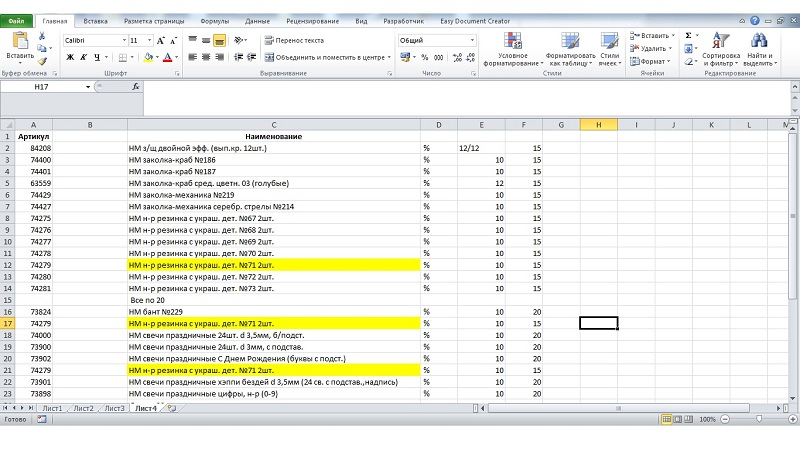Click Sort and Filter (Сортировка и фильтр)
The height and width of the screenshot is (449, 800).
(720, 47)
